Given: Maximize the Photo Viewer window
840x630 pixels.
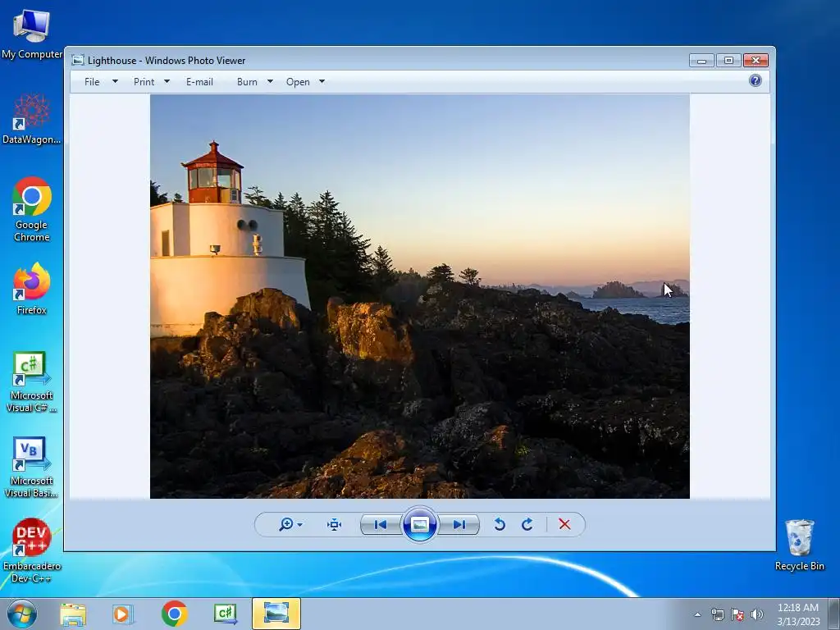Looking at the screenshot, I should click(728, 60).
